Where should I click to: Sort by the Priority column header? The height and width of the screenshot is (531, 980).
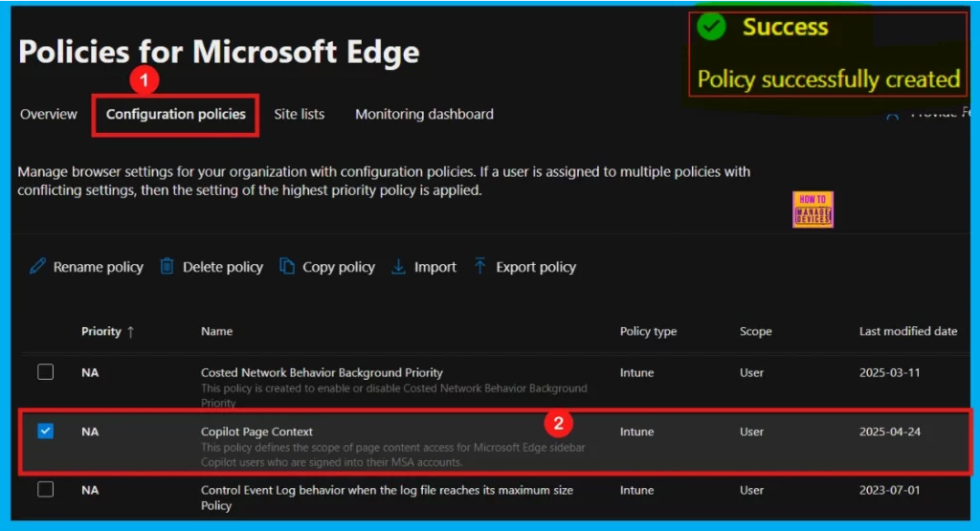(101, 332)
